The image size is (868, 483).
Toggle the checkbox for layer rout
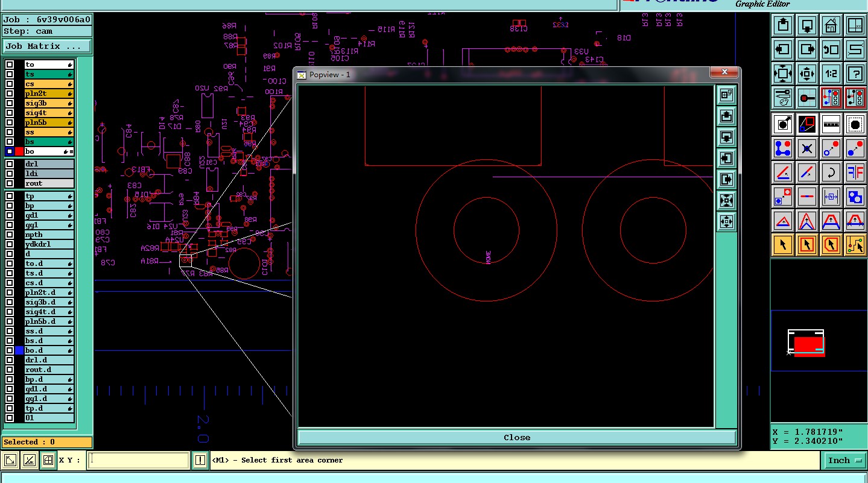(10, 183)
